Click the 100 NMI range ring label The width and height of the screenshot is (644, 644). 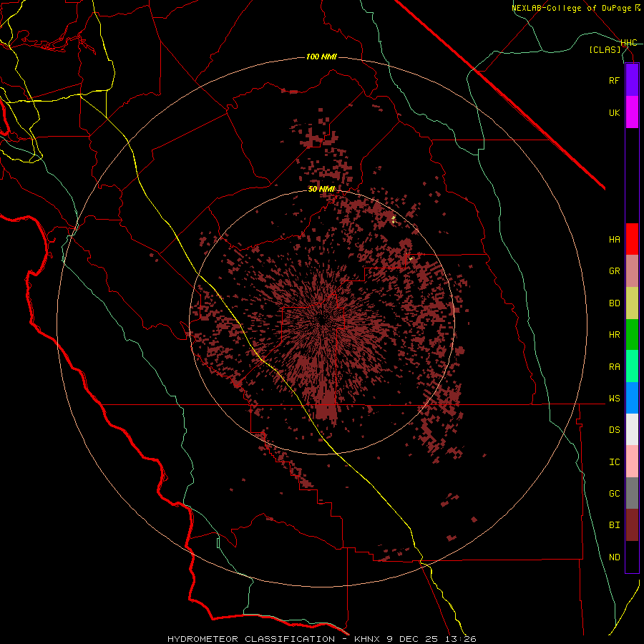pos(321,57)
